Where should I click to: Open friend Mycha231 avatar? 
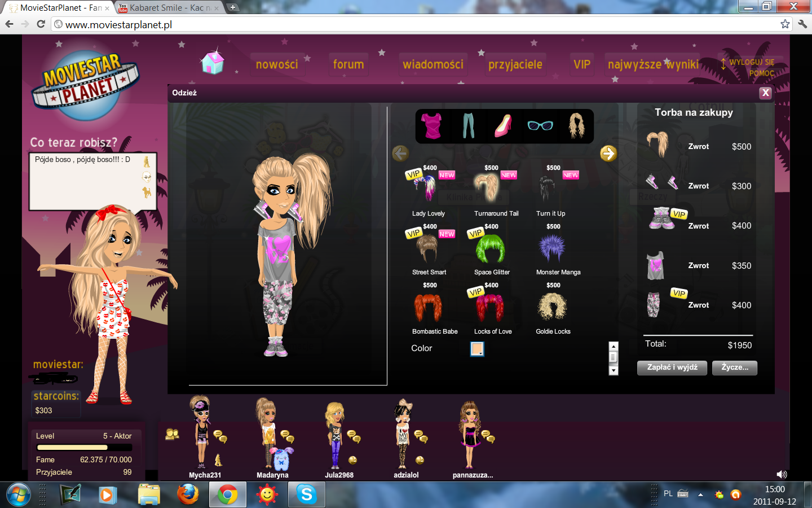click(201, 432)
